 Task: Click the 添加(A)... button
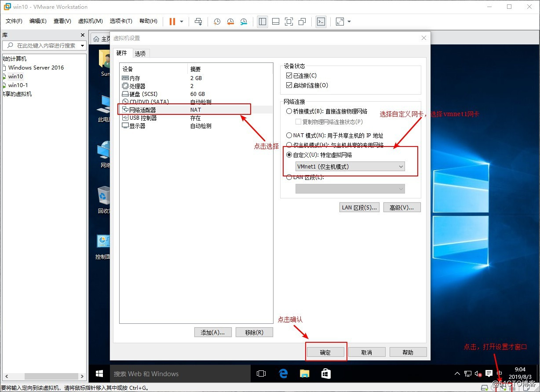click(213, 332)
